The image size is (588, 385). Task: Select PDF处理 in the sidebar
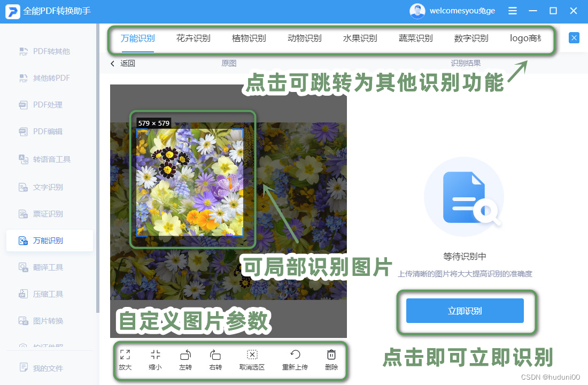[48, 105]
